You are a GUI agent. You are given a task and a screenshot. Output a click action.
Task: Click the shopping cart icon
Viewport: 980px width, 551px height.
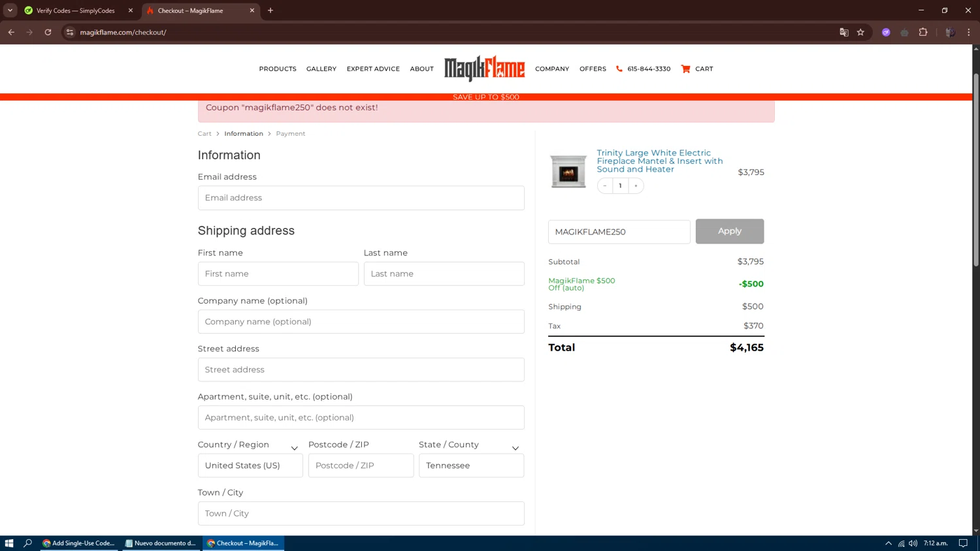685,69
